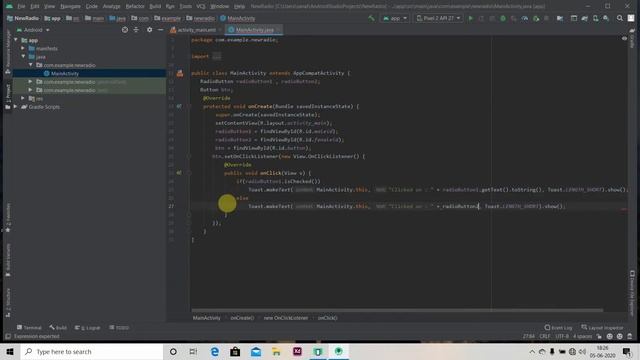Click the Search Everywhere magnifier icon
Screen dimensions: 640x360
(x=620, y=18)
